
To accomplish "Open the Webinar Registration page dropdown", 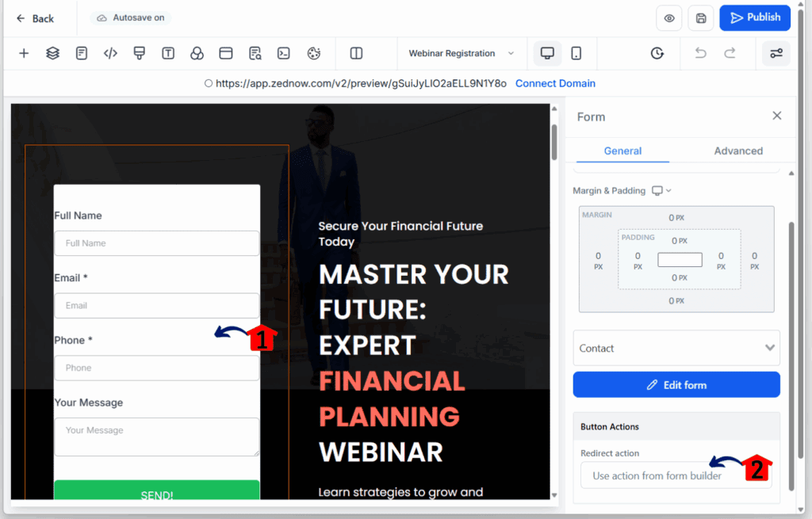I will (x=461, y=53).
